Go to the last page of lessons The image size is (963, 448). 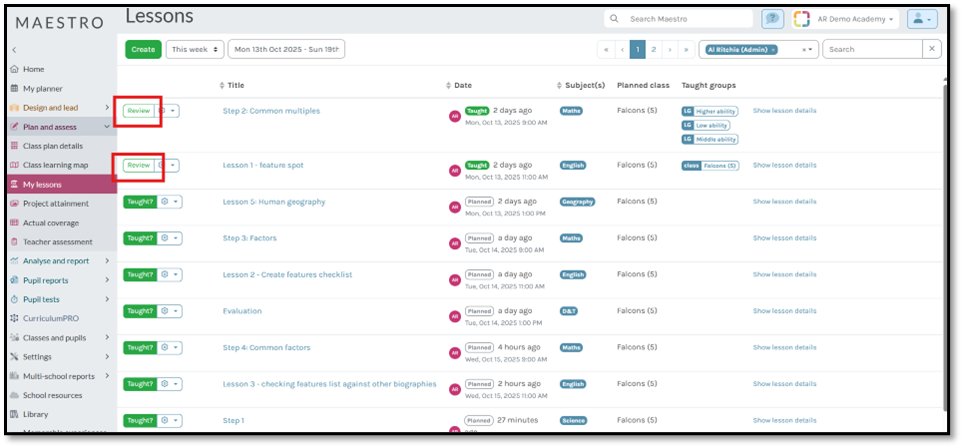click(686, 49)
